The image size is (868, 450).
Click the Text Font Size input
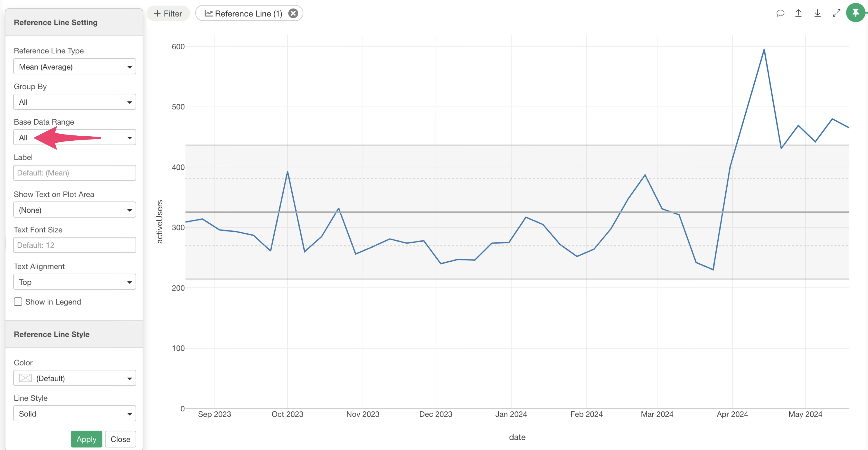[74, 245]
